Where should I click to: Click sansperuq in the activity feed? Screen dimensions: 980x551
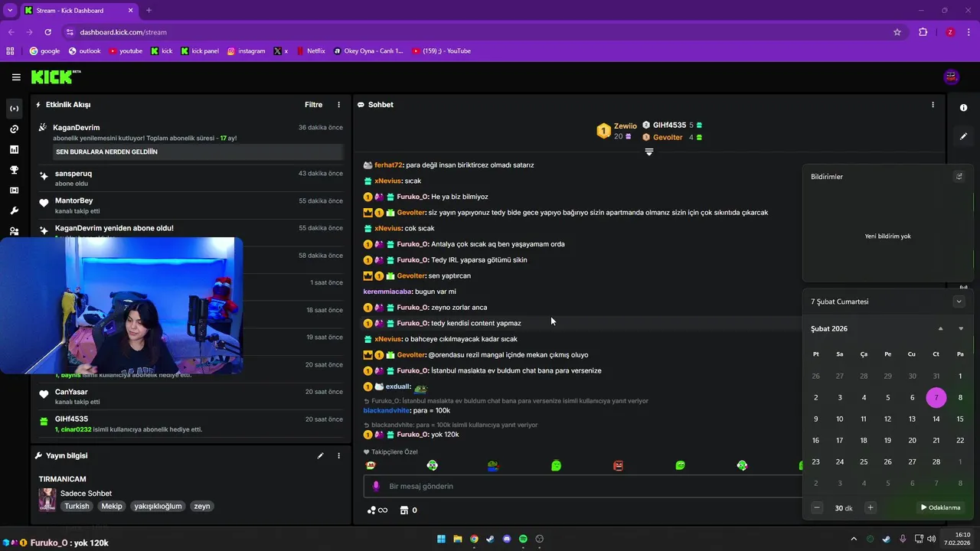(73, 174)
